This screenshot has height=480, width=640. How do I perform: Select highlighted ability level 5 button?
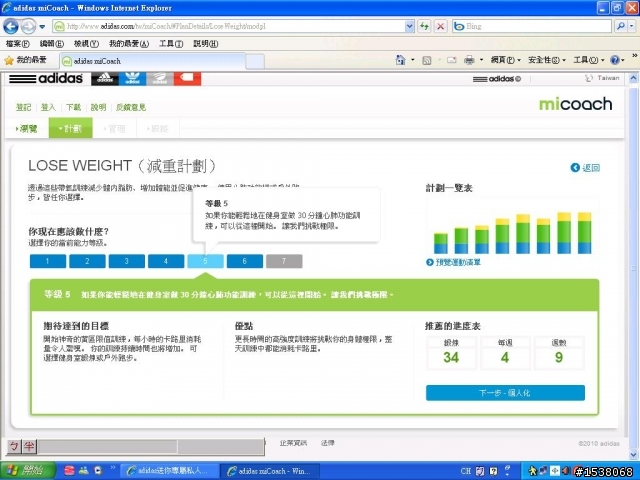205,261
